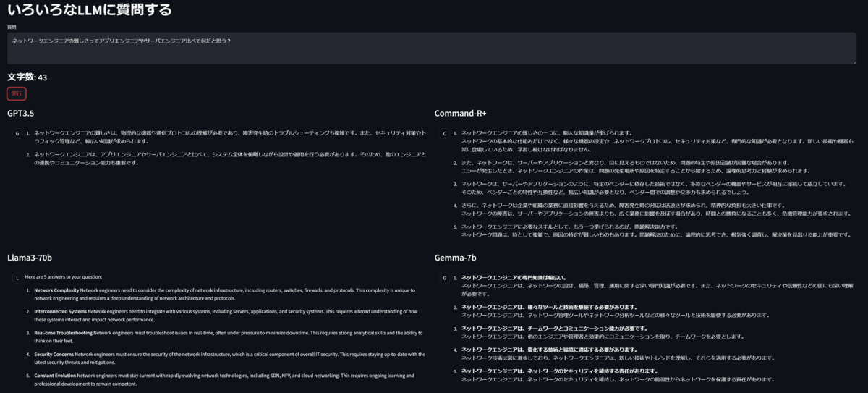Click the 'Constant Evolution' bold term
The image size is (868, 393).
pos(55,376)
